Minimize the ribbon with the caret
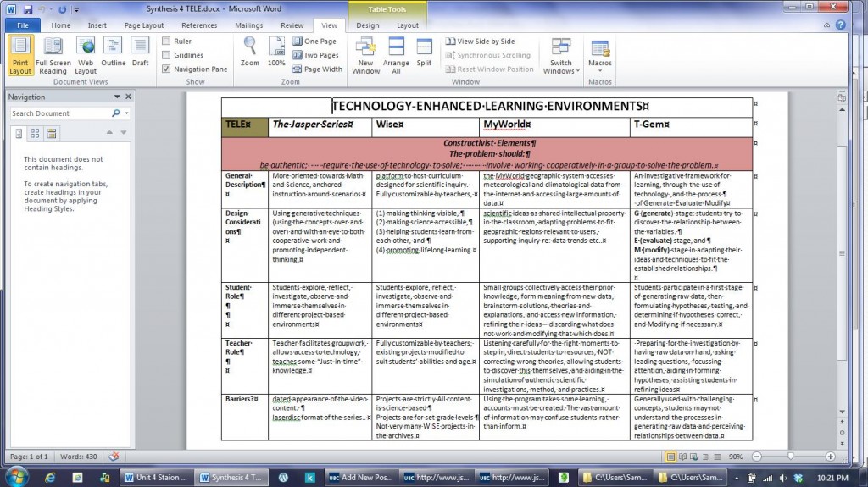The width and height of the screenshot is (868, 487). point(826,25)
